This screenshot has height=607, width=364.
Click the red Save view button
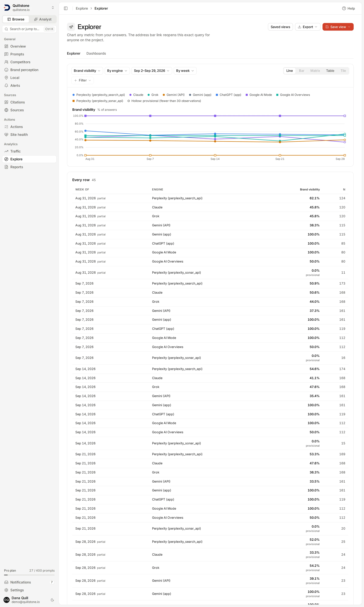pyautogui.click(x=338, y=27)
